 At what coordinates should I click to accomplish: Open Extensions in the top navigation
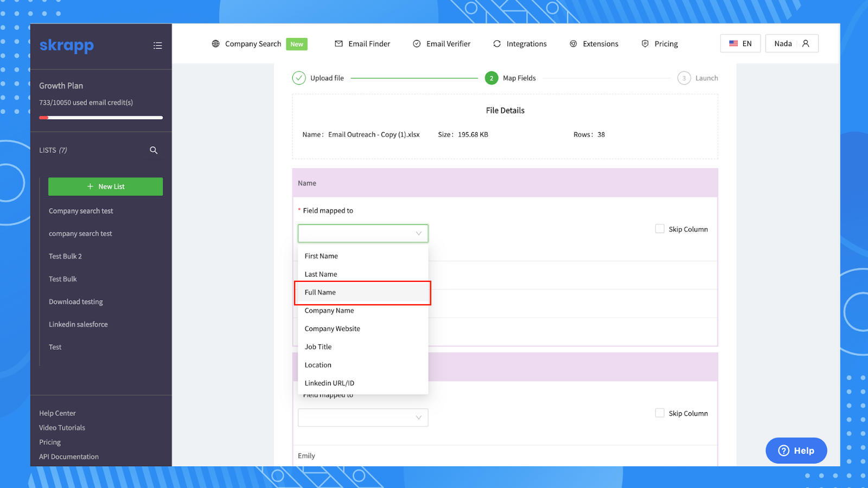[601, 44]
